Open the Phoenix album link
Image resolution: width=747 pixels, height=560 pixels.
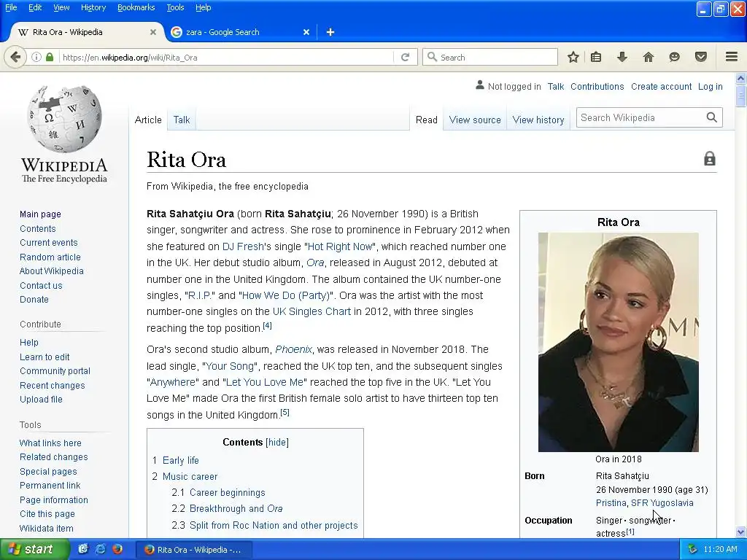tap(293, 349)
